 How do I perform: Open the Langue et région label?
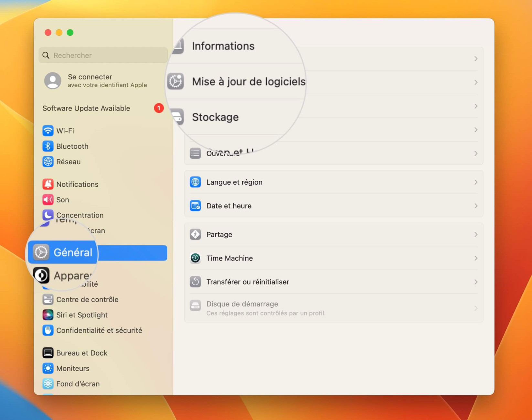234,182
